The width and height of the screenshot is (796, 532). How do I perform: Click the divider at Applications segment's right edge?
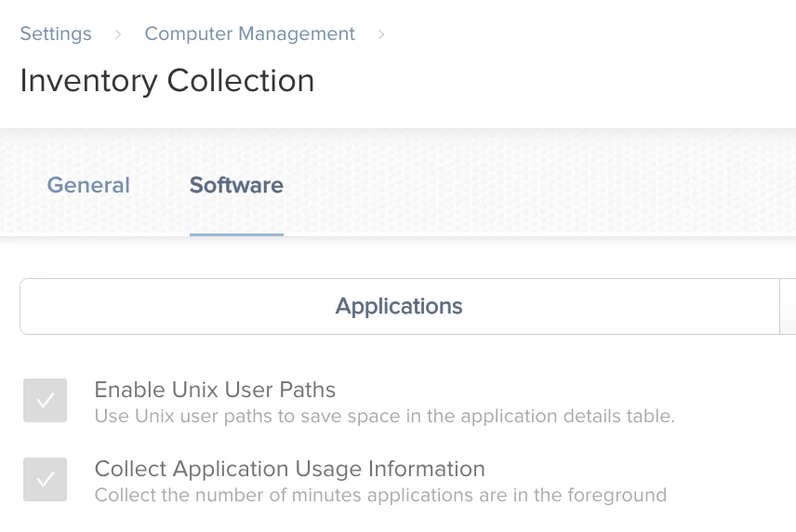780,306
